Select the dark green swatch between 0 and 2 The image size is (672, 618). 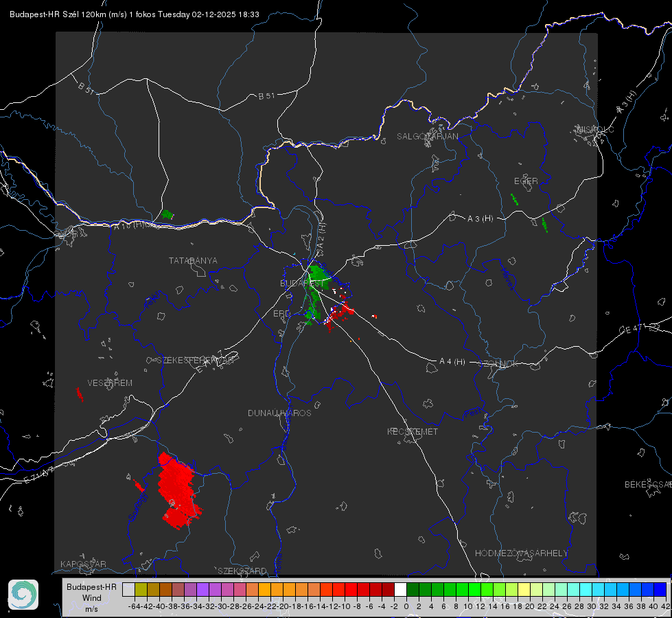(413, 589)
